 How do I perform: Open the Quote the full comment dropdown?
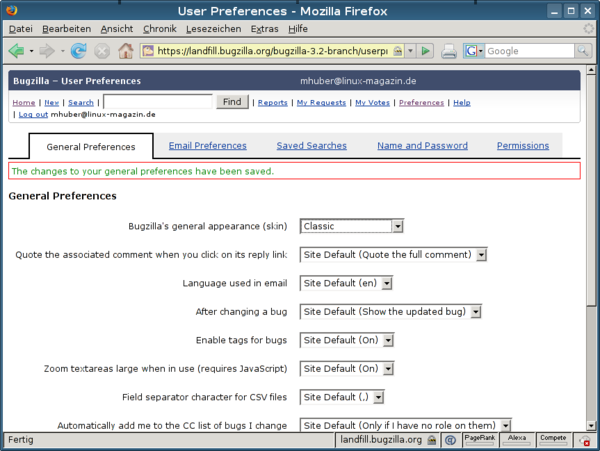[393, 255]
